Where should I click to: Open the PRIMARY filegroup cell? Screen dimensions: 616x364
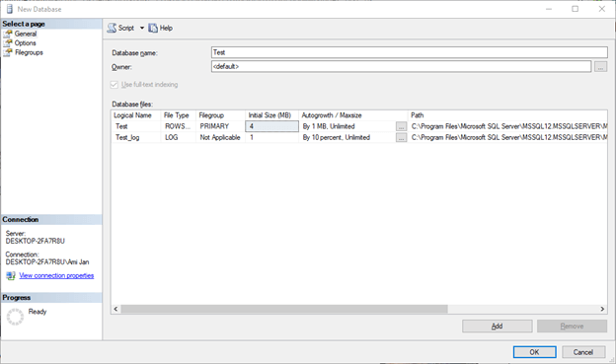coord(220,126)
